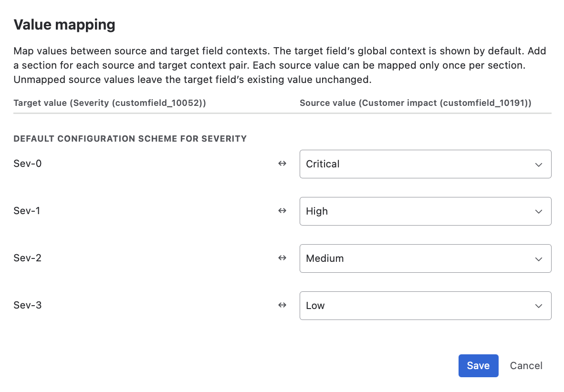564x392 pixels.
Task: Expand the chevron on the Medium dropdown
Action: (538, 259)
